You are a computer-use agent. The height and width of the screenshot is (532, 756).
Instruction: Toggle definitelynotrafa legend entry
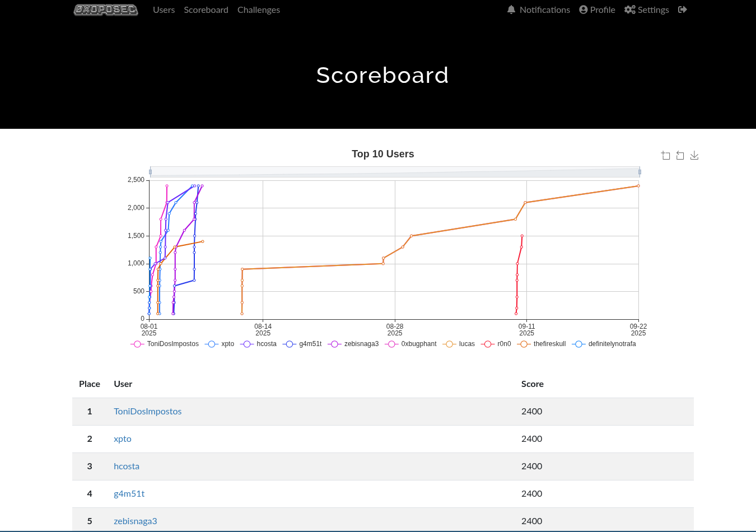(605, 344)
